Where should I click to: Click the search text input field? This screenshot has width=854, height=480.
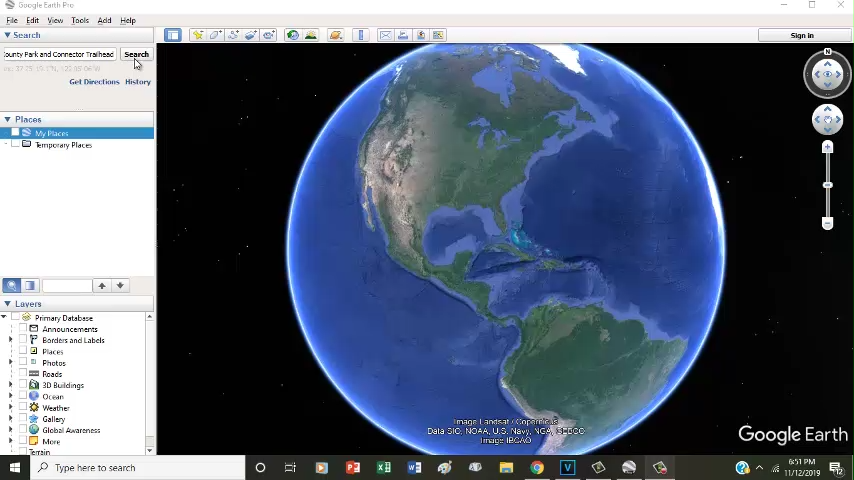point(59,54)
